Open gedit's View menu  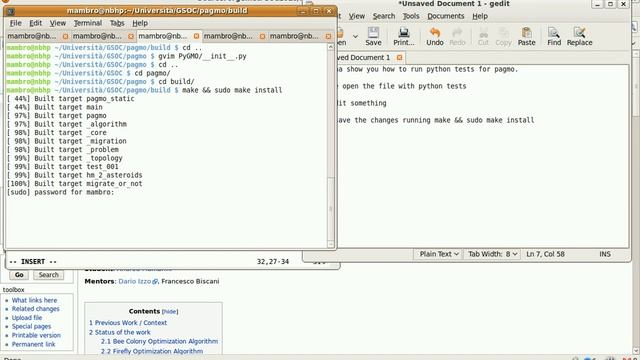[356, 16]
